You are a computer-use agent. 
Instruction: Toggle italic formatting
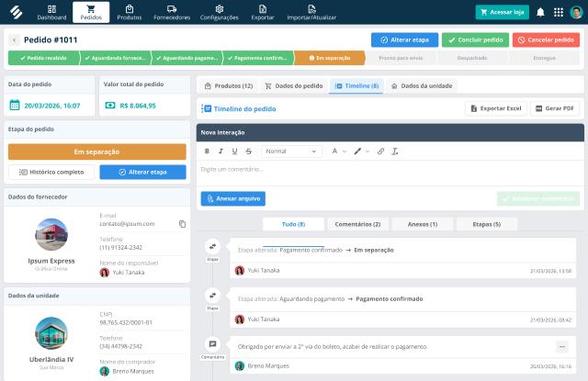(220, 151)
